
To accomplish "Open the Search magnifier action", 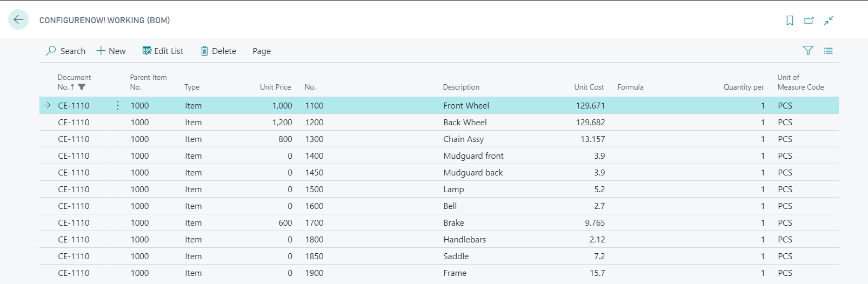I will click(x=66, y=51).
